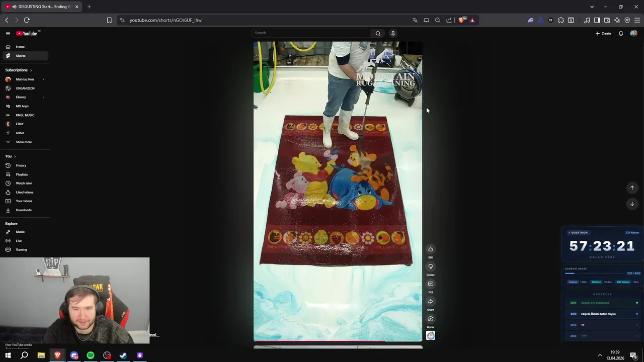Open a new browser tab
644x362 pixels.
[x=89, y=7]
